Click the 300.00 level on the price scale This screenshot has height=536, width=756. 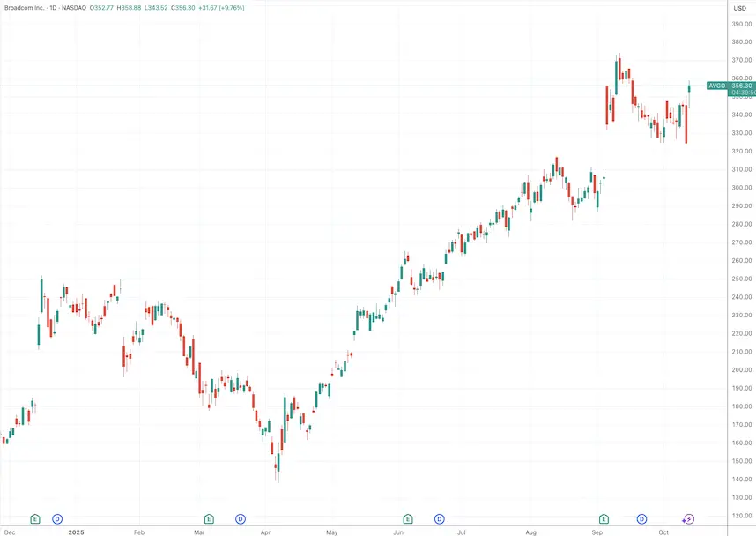click(x=740, y=188)
